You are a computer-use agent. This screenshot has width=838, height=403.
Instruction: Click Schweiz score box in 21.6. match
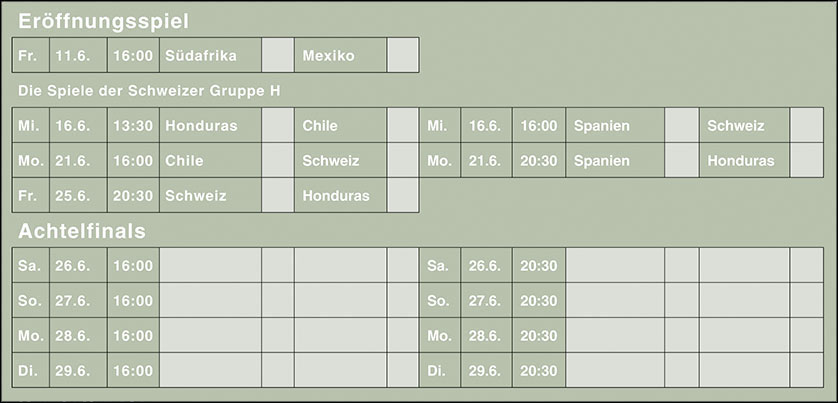click(x=403, y=160)
